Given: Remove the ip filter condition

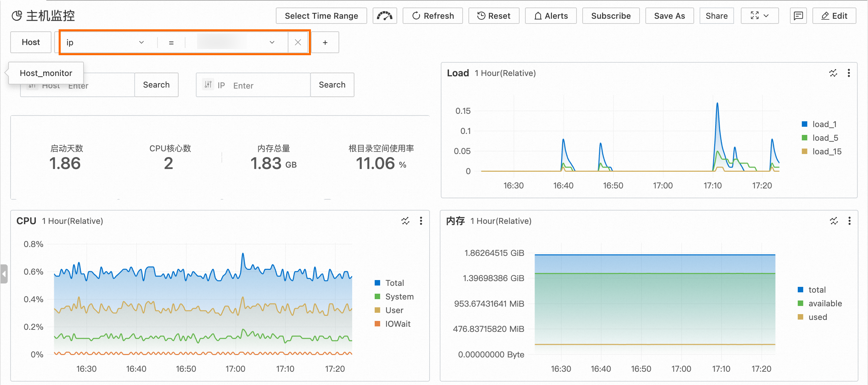Looking at the screenshot, I should 298,42.
